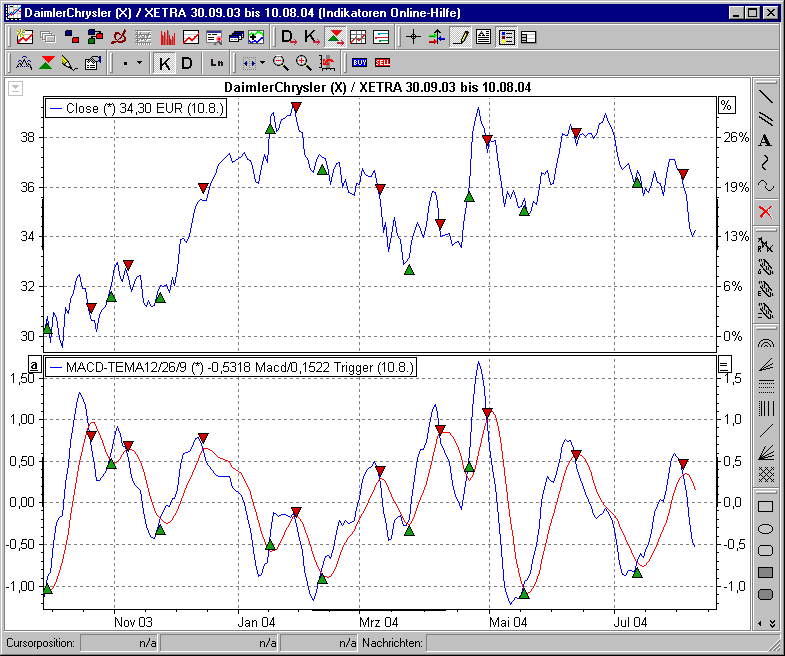Image resolution: width=785 pixels, height=656 pixels.
Task: Choose the ellipse shape tool
Action: 766,528
